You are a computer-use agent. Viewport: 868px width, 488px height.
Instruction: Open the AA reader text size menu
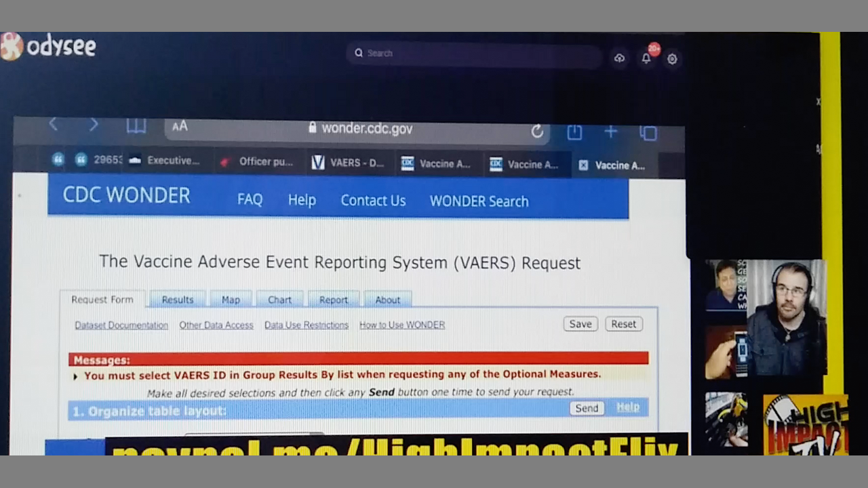coord(180,126)
